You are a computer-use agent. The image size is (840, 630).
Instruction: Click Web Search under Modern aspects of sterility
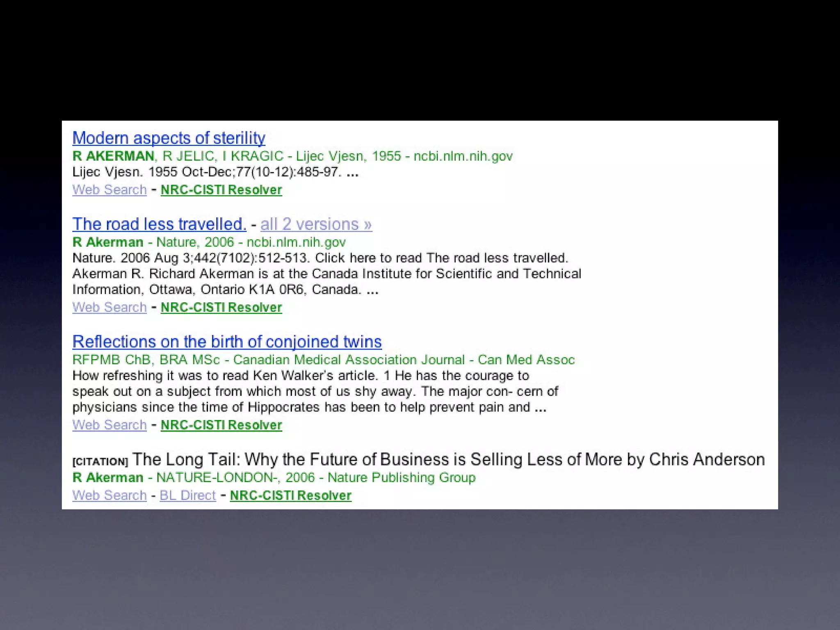tap(109, 190)
